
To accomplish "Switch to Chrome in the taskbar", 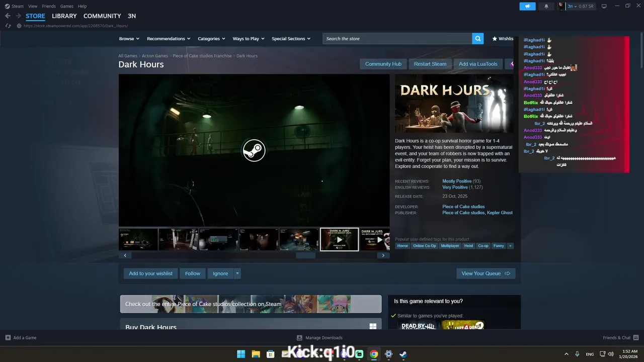I will [x=374, y=354].
